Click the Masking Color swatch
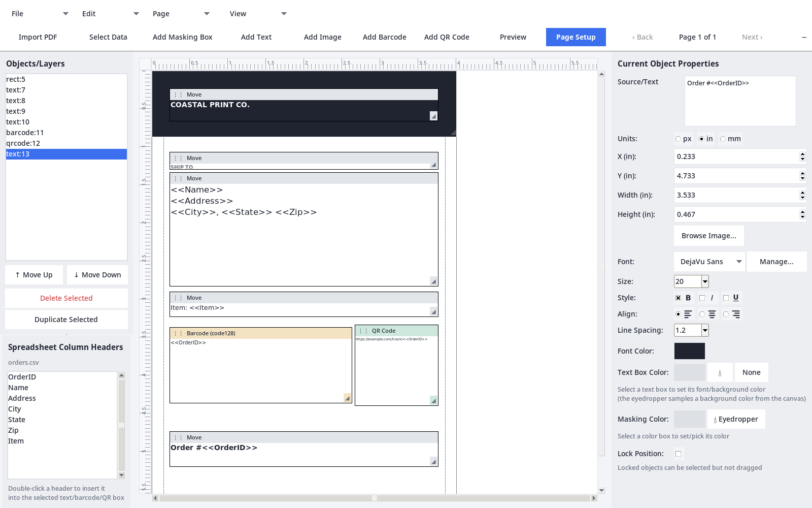Viewport: 812px width, 508px height. click(690, 419)
